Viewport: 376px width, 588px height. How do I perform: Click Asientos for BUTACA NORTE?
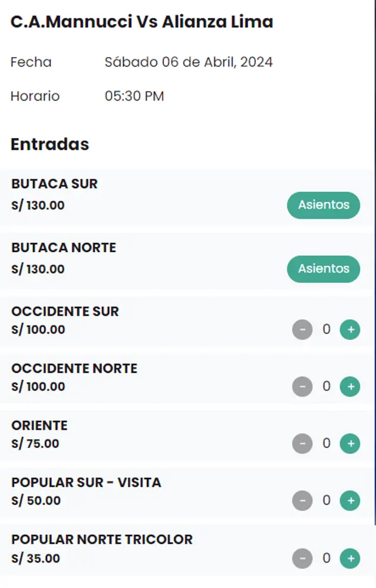323,269
